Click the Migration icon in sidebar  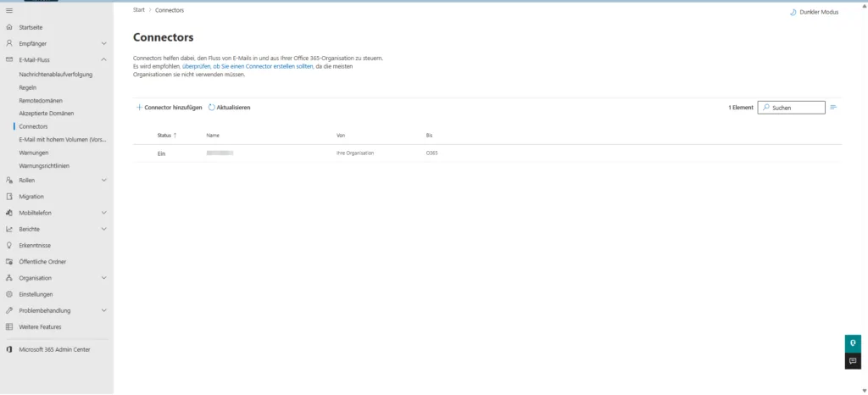(9, 197)
